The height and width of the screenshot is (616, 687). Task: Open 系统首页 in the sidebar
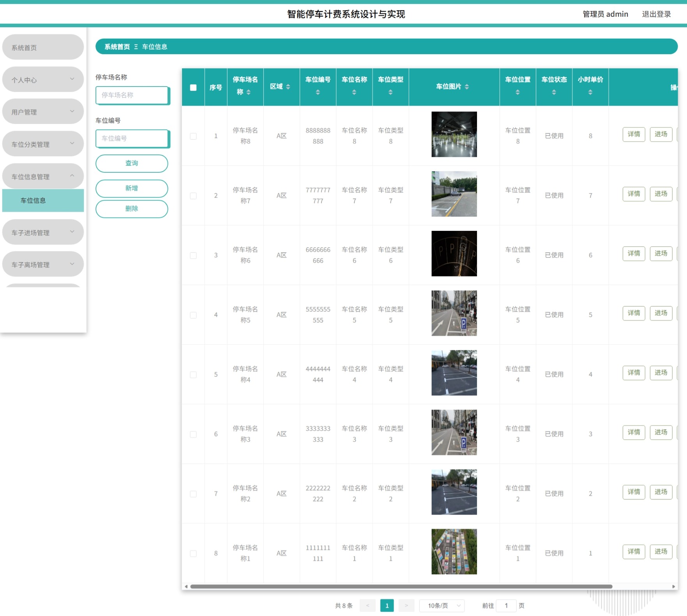click(x=43, y=48)
